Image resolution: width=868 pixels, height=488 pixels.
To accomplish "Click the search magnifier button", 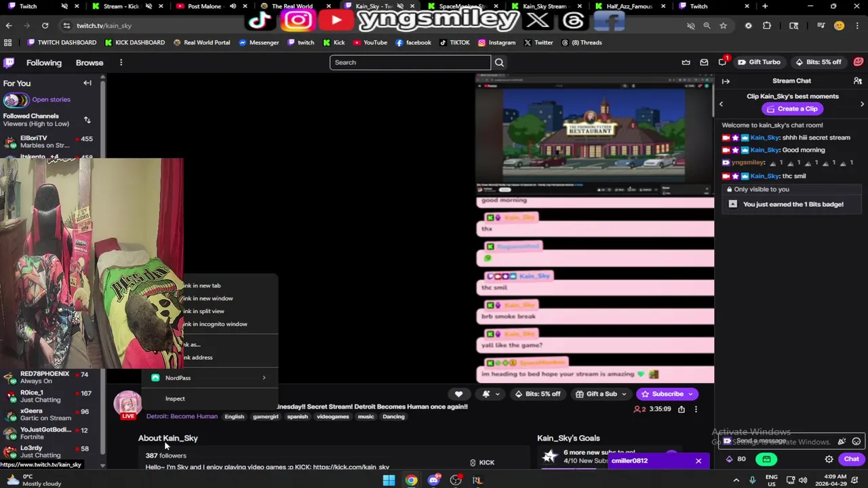I will tap(499, 62).
